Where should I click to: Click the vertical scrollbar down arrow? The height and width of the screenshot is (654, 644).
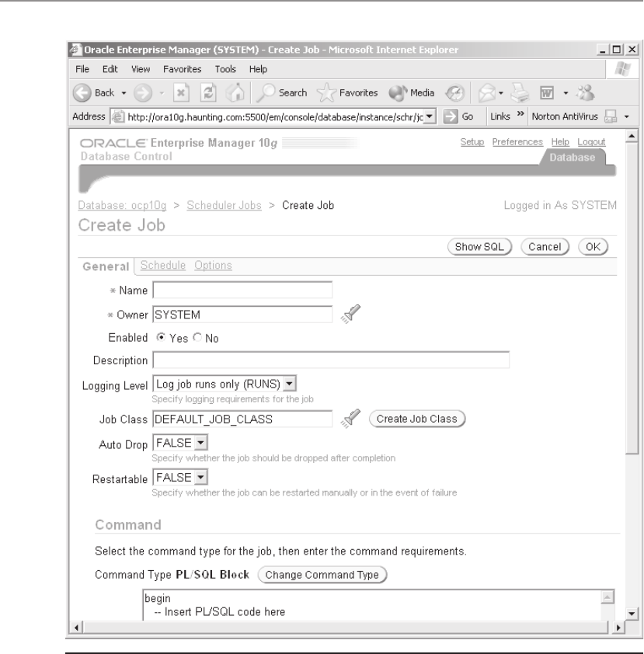tap(632, 613)
